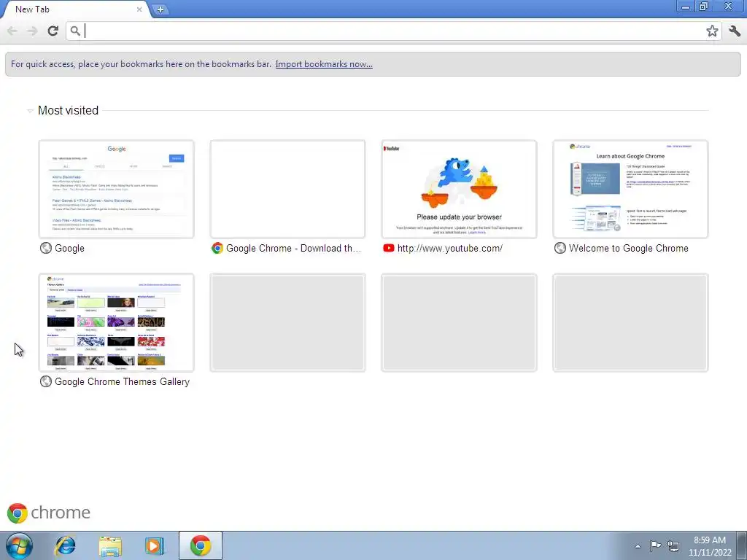Reload the page with refresh icon
The image size is (747, 560).
(53, 31)
